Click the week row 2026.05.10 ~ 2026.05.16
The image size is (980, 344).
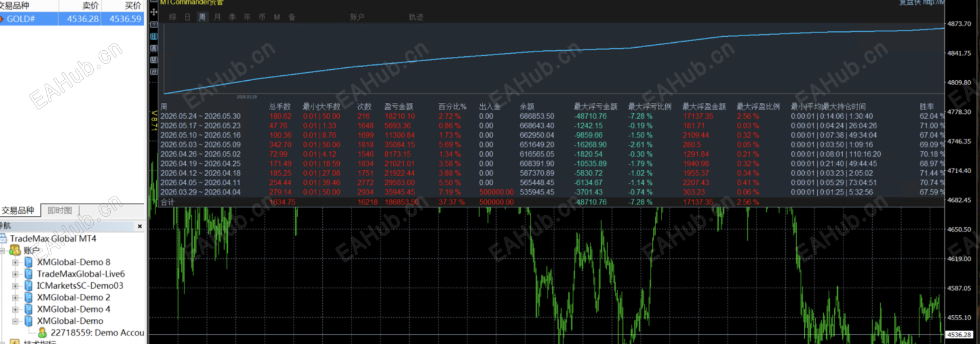[551, 135]
